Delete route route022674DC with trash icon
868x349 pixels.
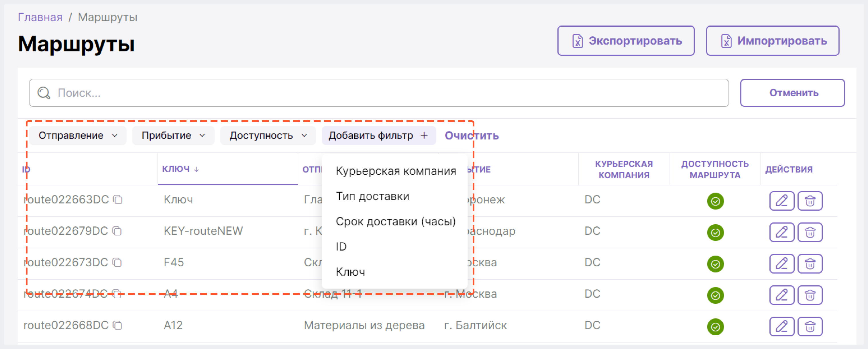(x=810, y=295)
